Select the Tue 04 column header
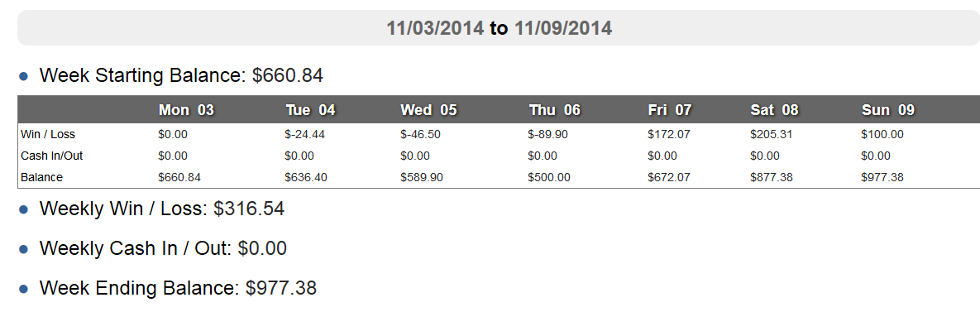Screen dimensions: 980x312 coord(311,110)
